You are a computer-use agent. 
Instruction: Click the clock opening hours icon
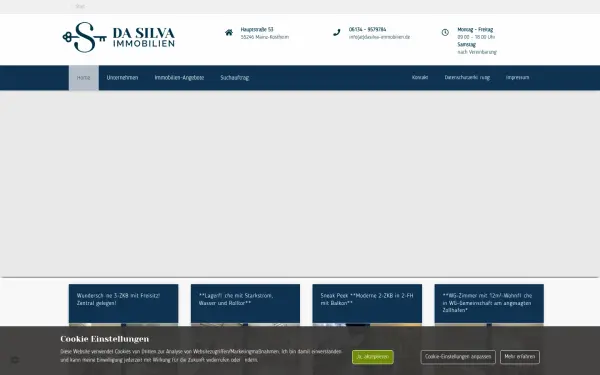point(445,33)
